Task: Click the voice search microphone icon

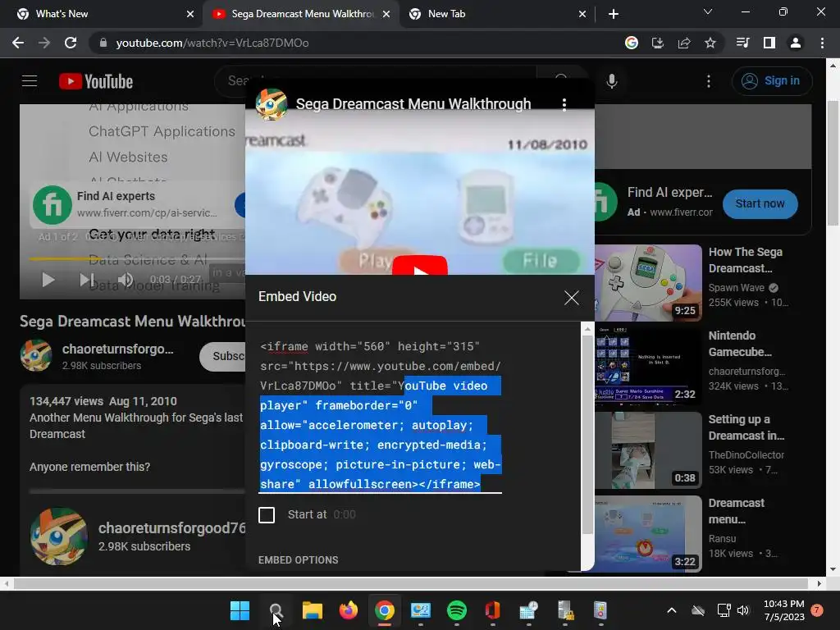Action: tap(611, 81)
